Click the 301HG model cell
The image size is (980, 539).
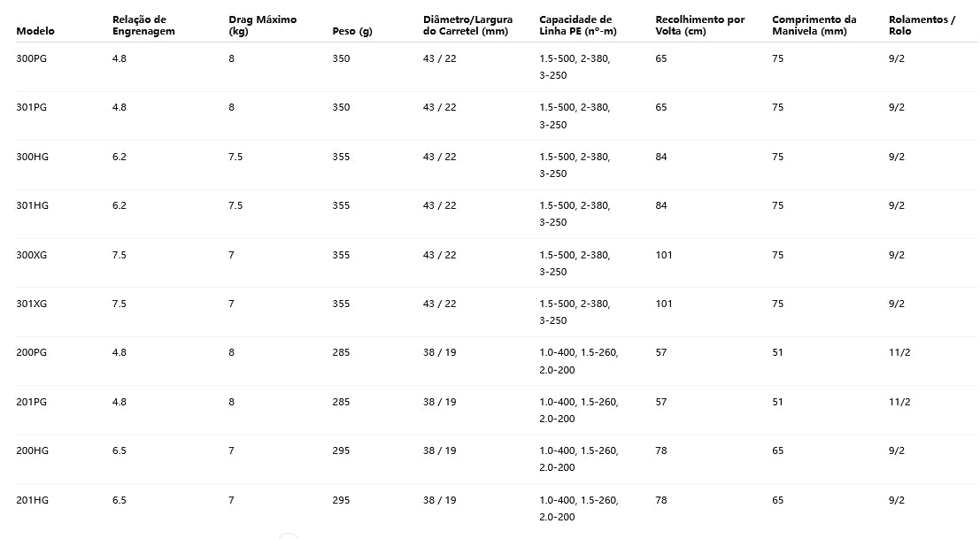[x=33, y=205]
